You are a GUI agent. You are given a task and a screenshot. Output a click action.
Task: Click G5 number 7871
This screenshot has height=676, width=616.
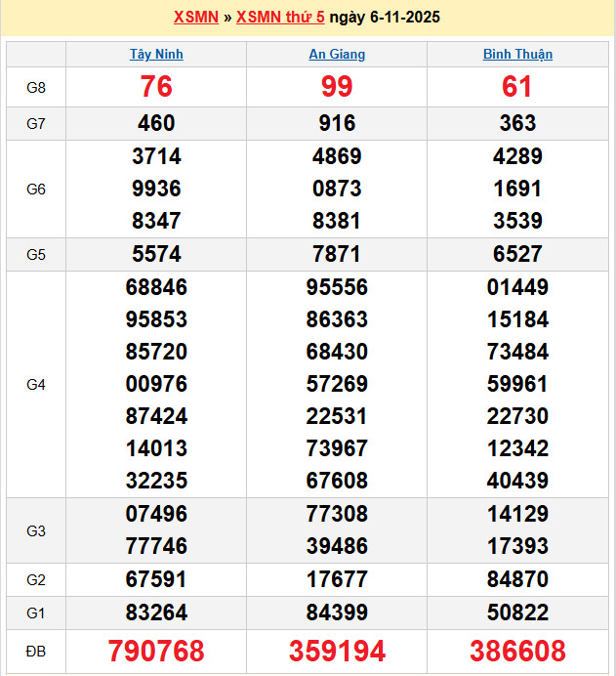coord(337,254)
